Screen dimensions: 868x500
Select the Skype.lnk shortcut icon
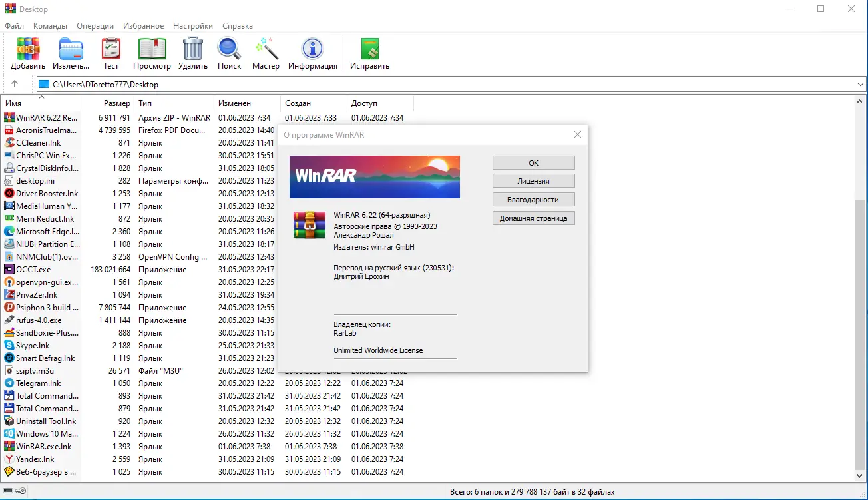9,346
